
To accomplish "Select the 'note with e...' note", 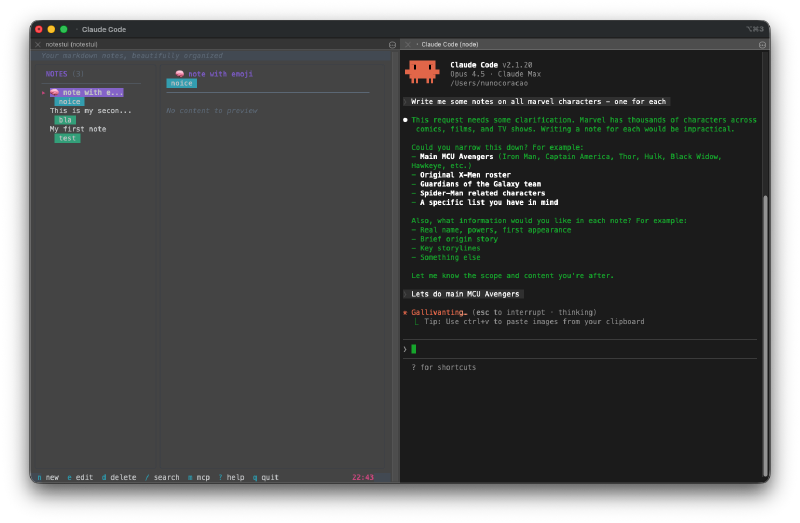I will pos(87,92).
